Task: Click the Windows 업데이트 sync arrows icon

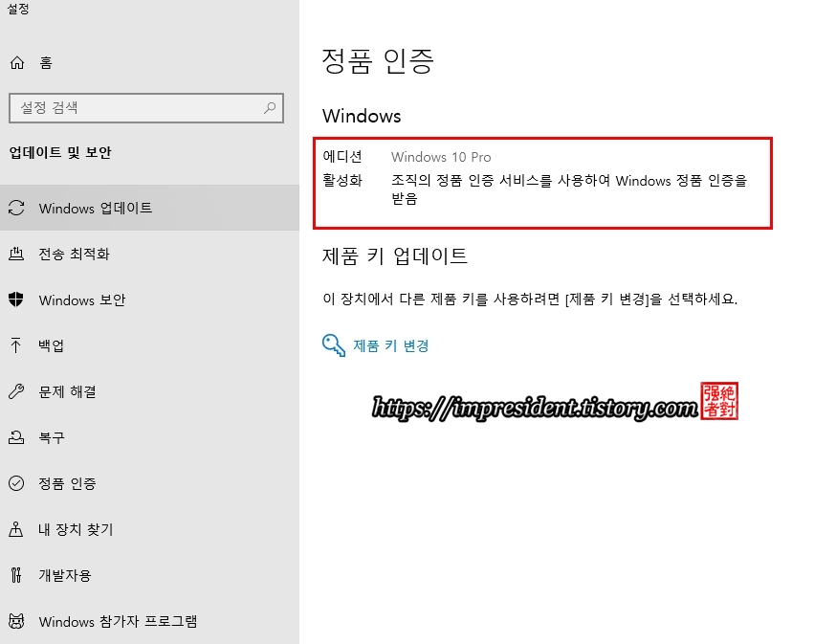Action: click(x=16, y=208)
